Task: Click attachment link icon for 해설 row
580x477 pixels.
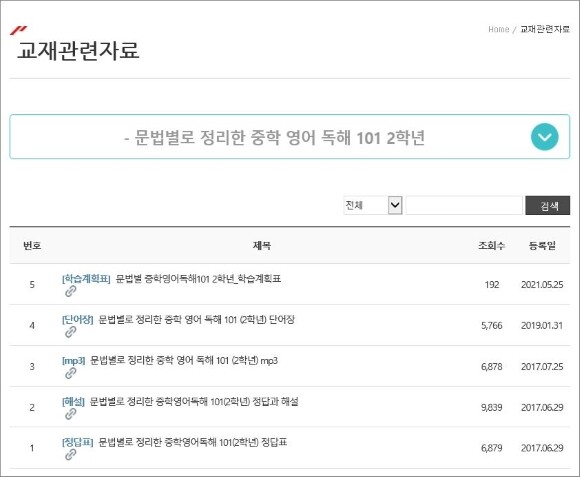Action: [x=70, y=414]
